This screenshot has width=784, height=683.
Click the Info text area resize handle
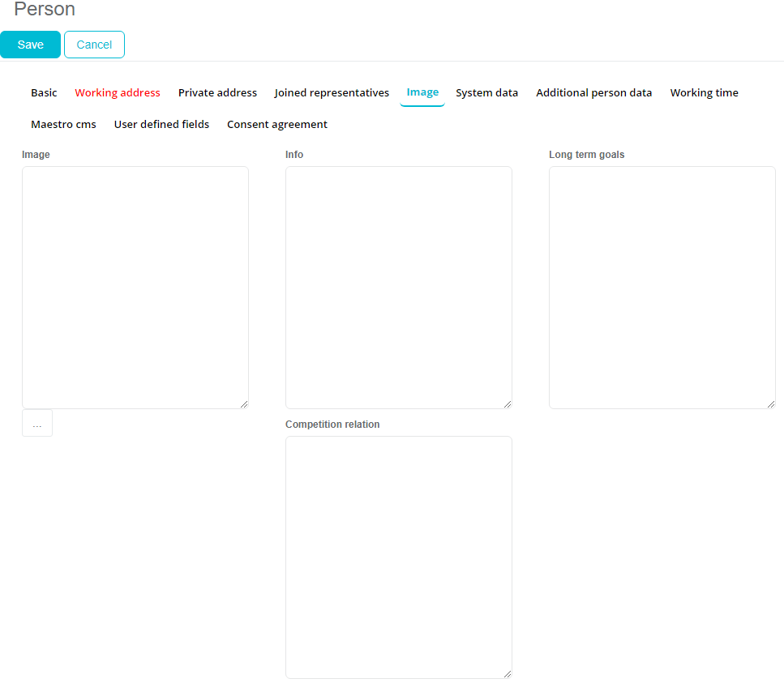coord(508,404)
